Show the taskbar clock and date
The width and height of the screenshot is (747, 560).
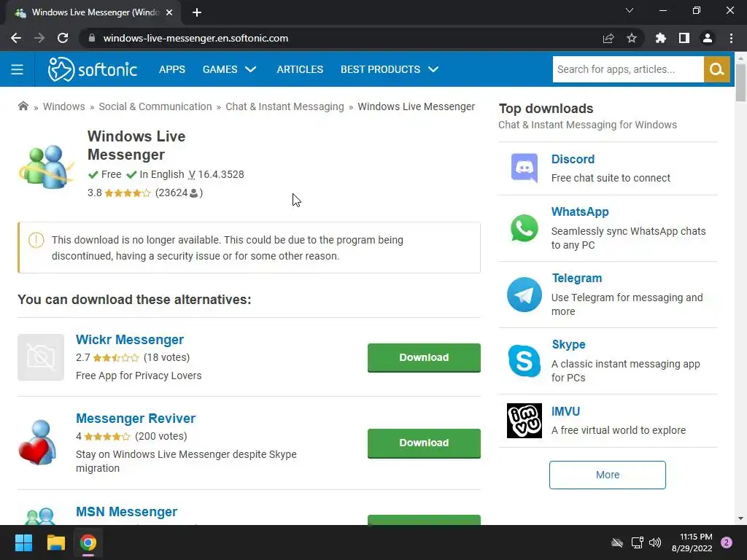(x=692, y=542)
